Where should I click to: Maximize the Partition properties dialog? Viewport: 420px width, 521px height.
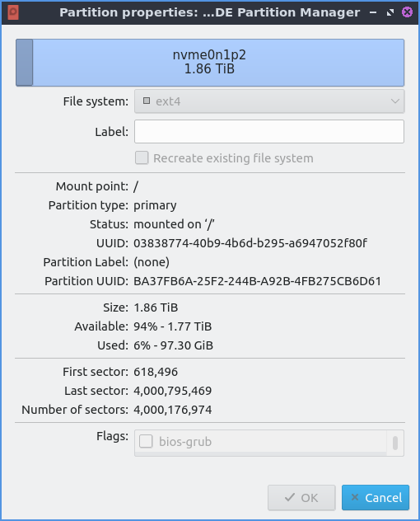[390, 12]
